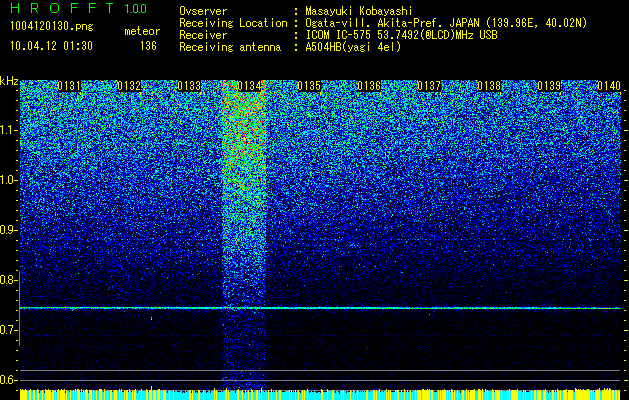The height and width of the screenshot is (400, 629).
Task: Click the HROFFT 1.0.0 title text
Action: 78,8
